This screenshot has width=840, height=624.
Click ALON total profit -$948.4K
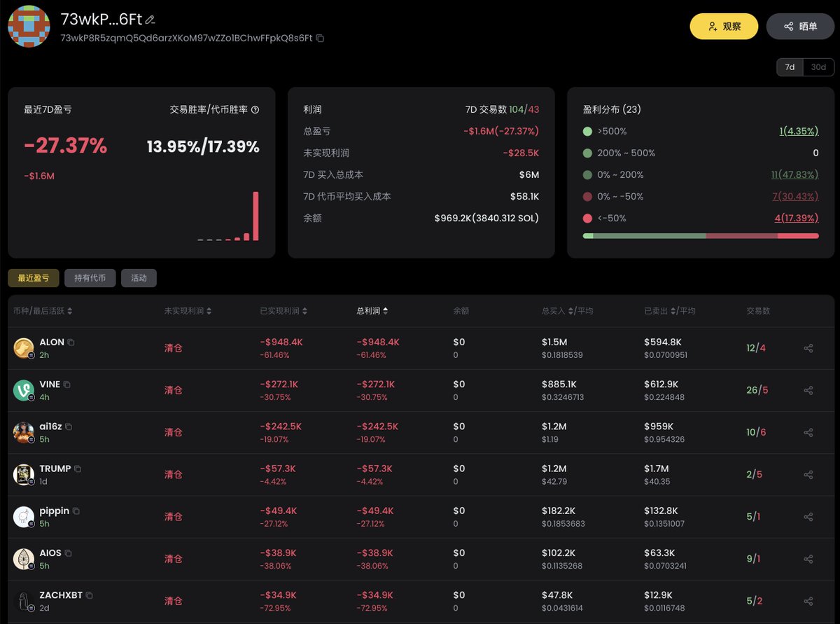[378, 342]
